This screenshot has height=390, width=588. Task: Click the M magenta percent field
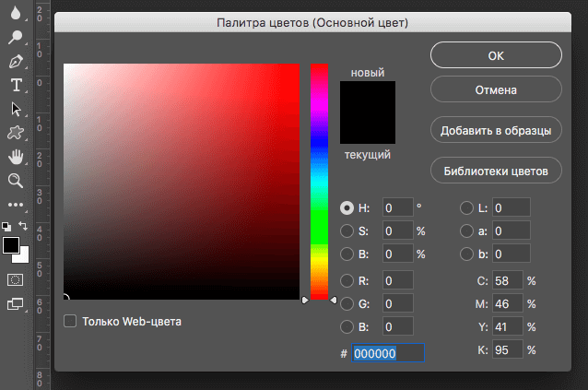[x=508, y=303]
